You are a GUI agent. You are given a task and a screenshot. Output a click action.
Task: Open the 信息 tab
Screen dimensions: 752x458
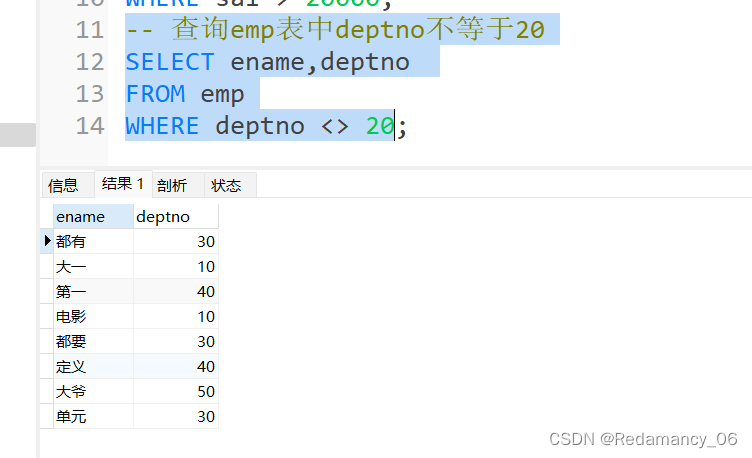[67, 185]
